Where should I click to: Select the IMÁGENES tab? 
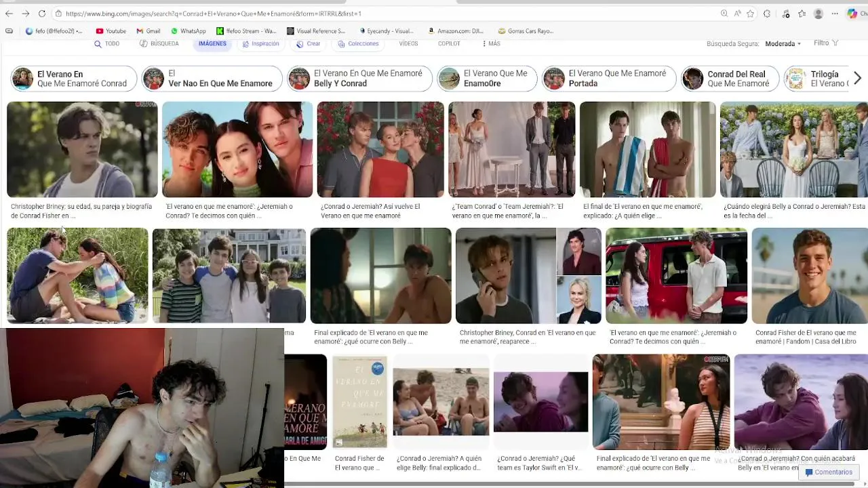[x=212, y=43]
